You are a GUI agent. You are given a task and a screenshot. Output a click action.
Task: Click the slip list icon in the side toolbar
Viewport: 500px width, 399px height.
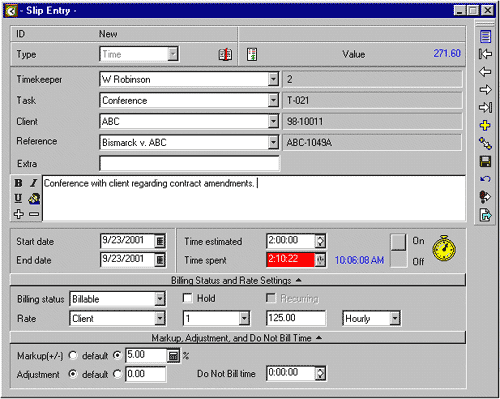click(485, 36)
